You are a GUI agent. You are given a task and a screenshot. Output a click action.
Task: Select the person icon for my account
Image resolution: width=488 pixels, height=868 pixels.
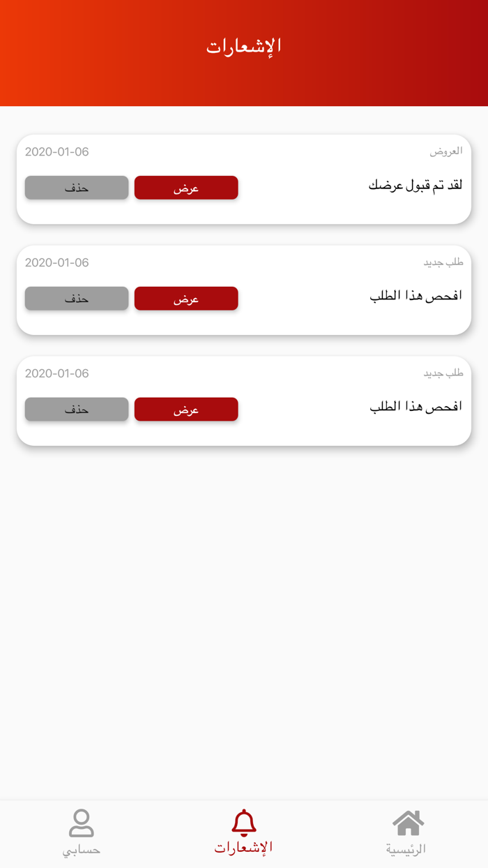(x=82, y=823)
